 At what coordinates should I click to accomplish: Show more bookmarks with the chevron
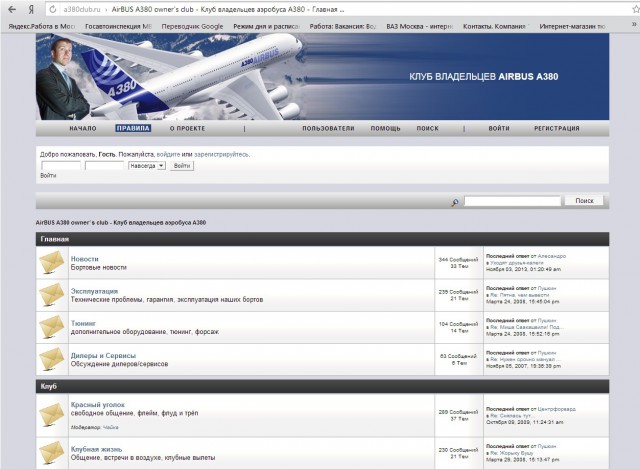[634, 25]
